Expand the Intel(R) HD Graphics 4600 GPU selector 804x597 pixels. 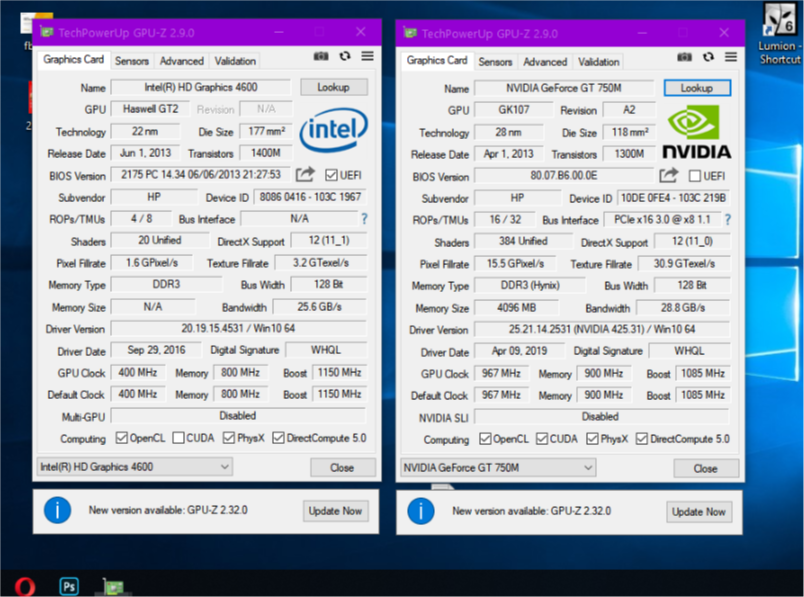coord(134,467)
